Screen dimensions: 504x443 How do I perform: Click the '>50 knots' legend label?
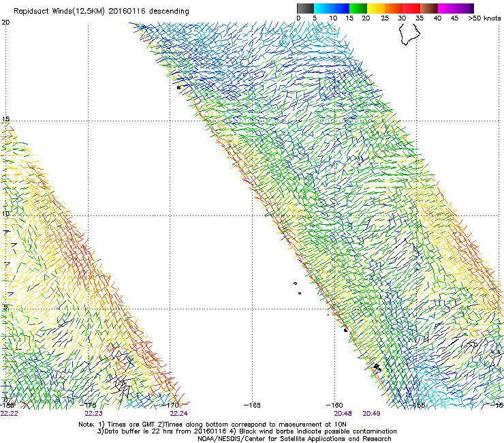[484, 18]
